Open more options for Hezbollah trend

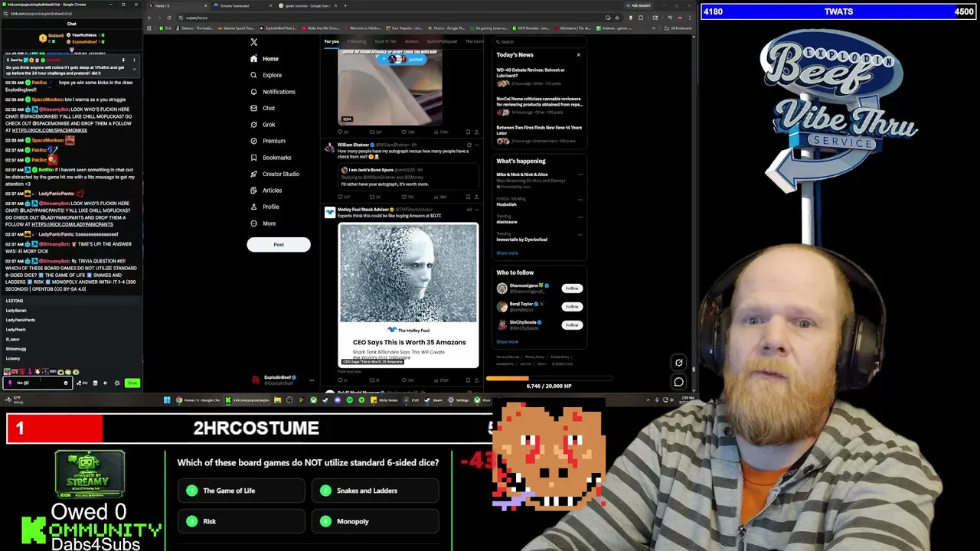point(580,198)
